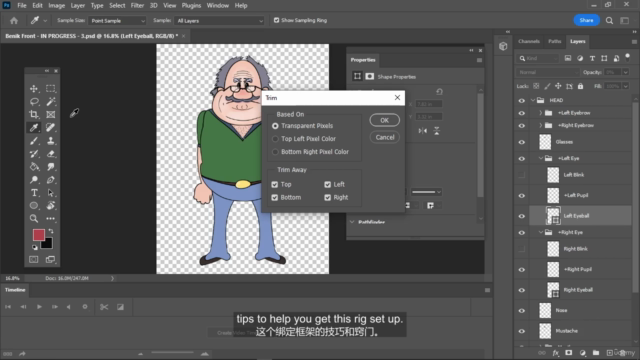Select the Top Left Pixel Color option
The width and height of the screenshot is (640, 360).
pos(276,139)
